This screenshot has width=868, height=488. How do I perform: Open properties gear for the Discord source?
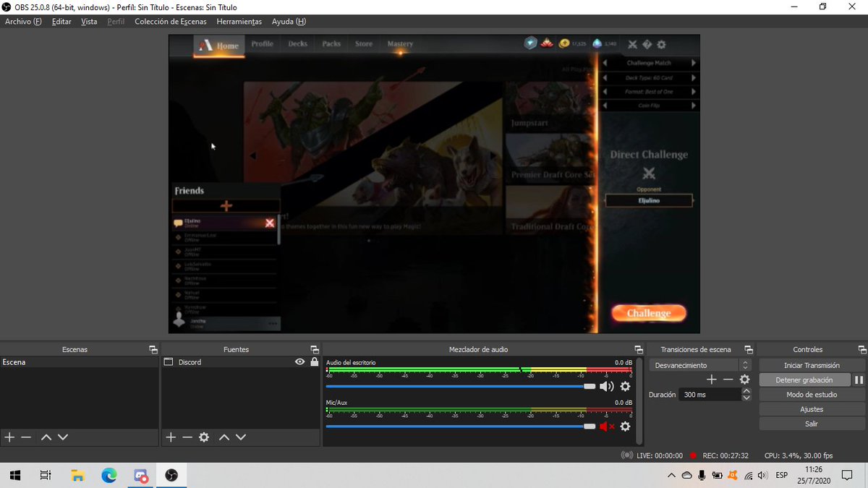pos(204,437)
